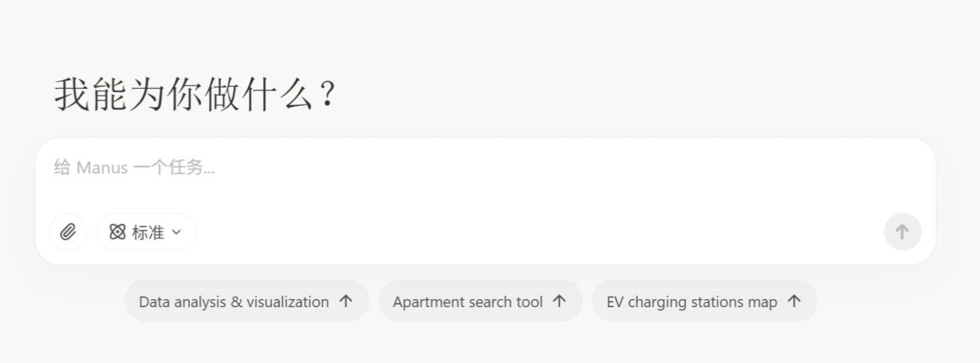980x363 pixels.
Task: Click the "visualization" word in the first chip
Action: point(287,302)
